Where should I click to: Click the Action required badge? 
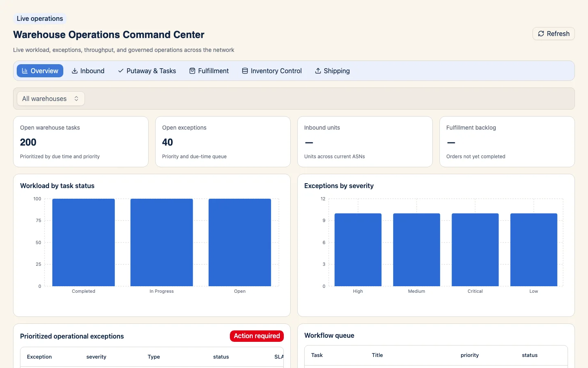click(x=257, y=336)
